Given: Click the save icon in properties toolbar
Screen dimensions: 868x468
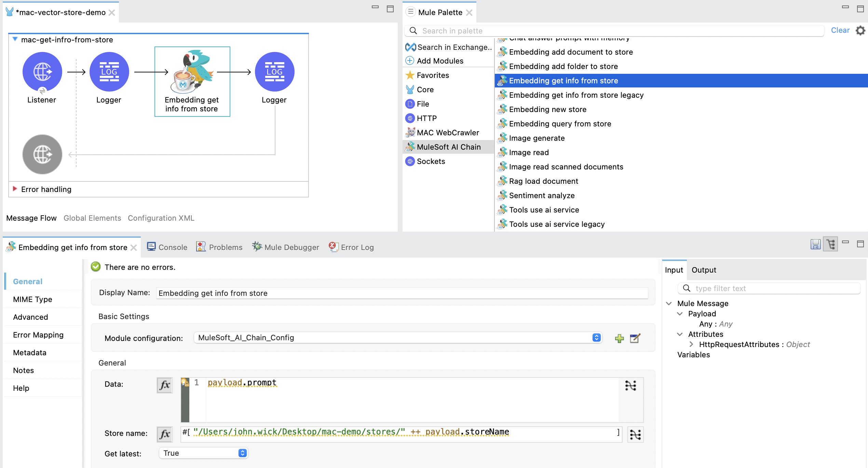Looking at the screenshot, I should tap(815, 244).
